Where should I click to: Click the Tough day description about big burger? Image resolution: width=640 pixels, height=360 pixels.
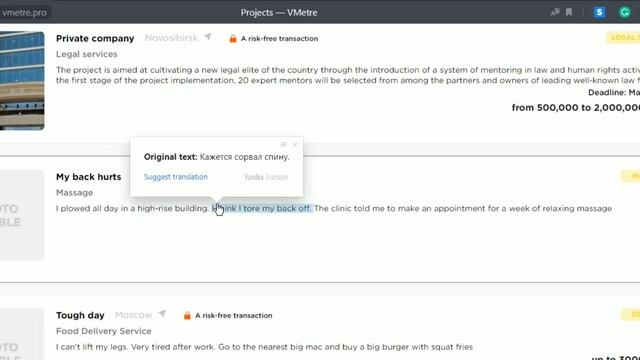click(x=264, y=347)
